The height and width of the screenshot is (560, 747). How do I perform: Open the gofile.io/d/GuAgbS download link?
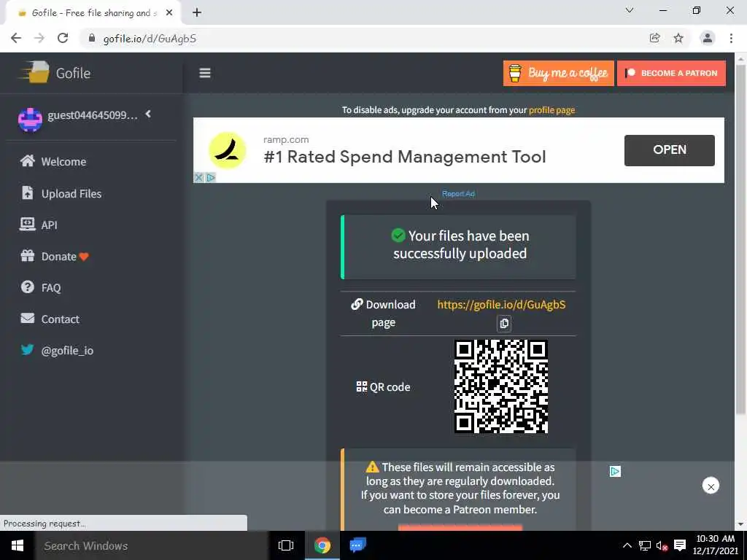[501, 305]
